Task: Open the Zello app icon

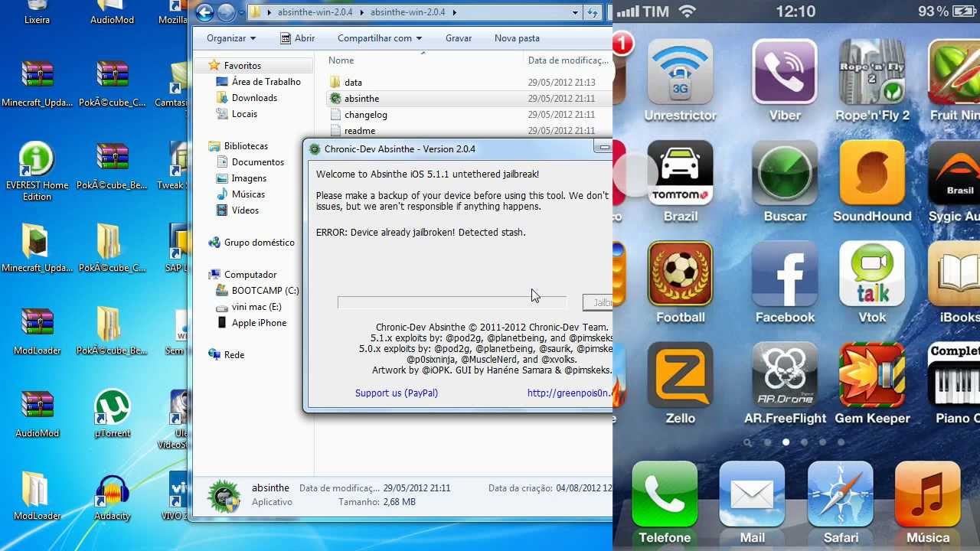Action: point(680,376)
